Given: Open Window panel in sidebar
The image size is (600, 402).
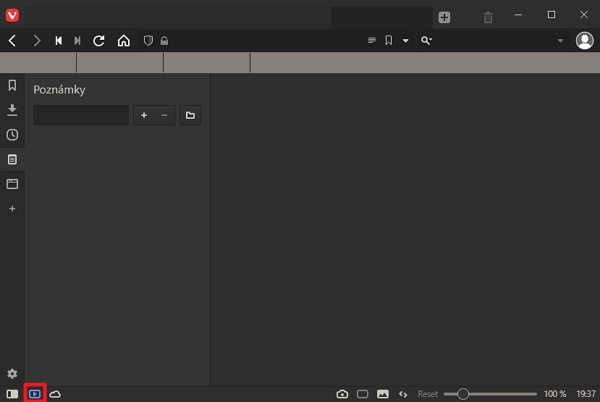Looking at the screenshot, I should pyautogui.click(x=12, y=184).
